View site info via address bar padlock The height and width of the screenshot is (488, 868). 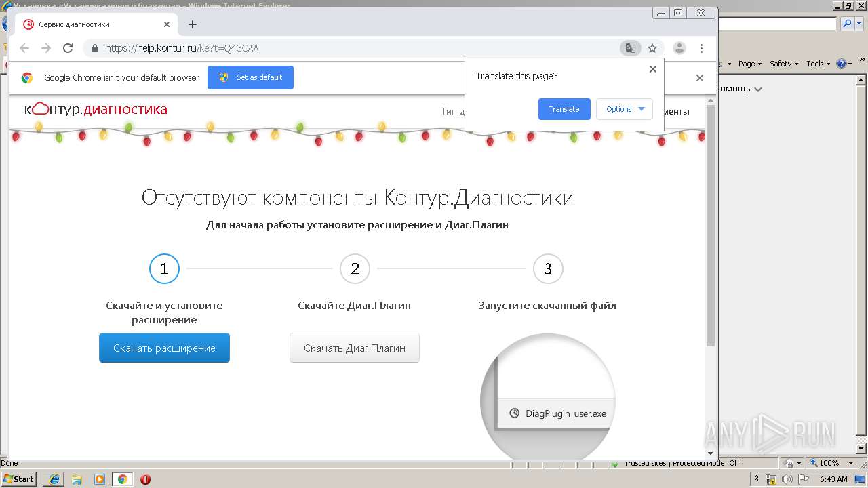(x=94, y=48)
